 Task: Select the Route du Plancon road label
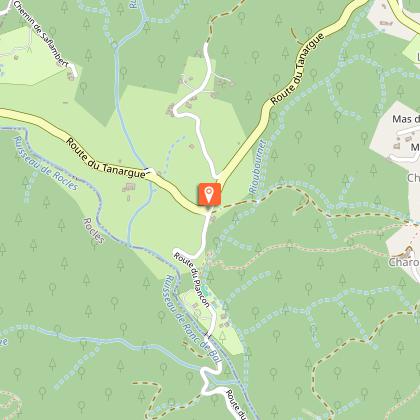coord(192,280)
